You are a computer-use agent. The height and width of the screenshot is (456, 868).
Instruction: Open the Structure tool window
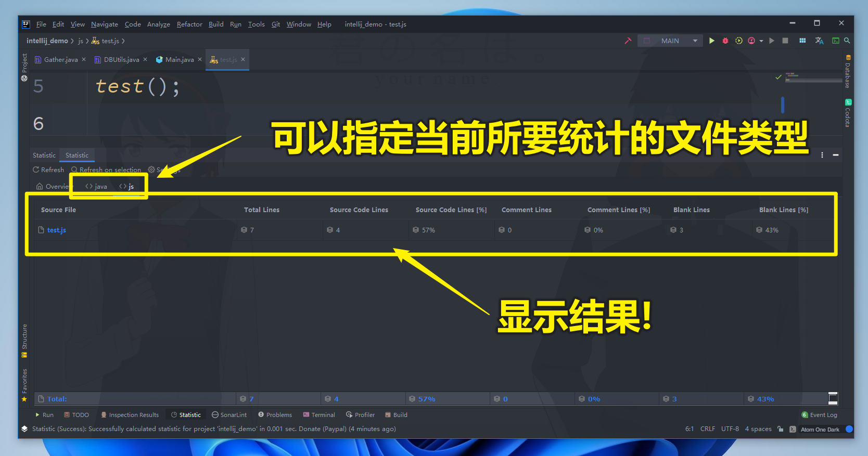pyautogui.click(x=24, y=341)
